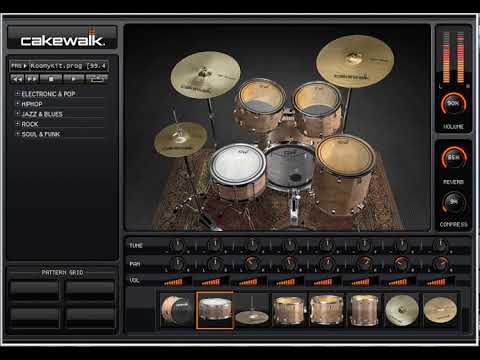The height and width of the screenshot is (360, 480).
Task: Set the snare Vol level bar
Action: tap(215, 282)
